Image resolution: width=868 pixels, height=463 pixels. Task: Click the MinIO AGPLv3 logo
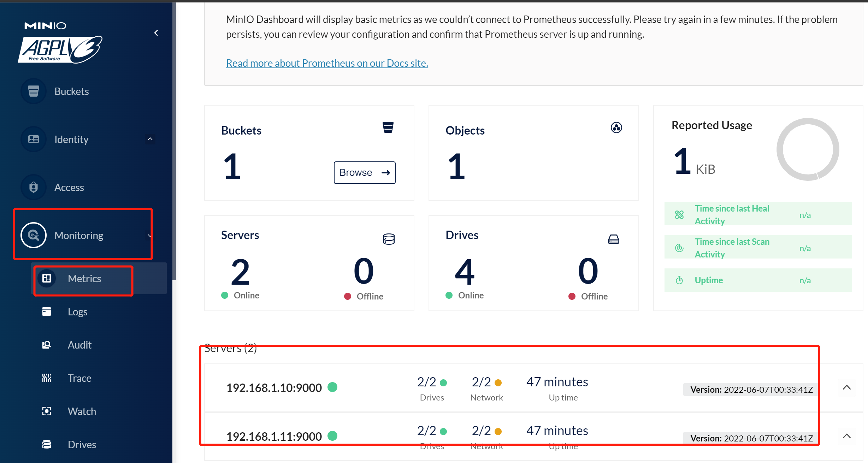pos(60,43)
